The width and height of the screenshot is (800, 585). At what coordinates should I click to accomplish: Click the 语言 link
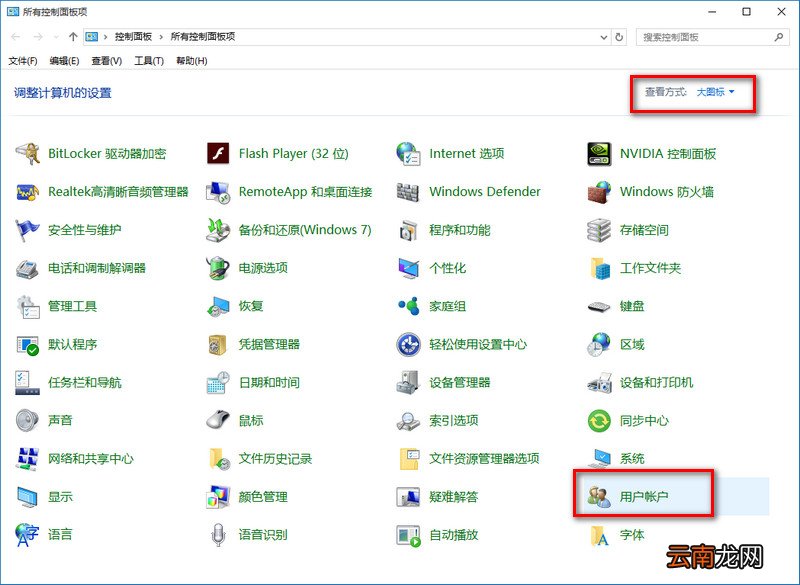60,535
